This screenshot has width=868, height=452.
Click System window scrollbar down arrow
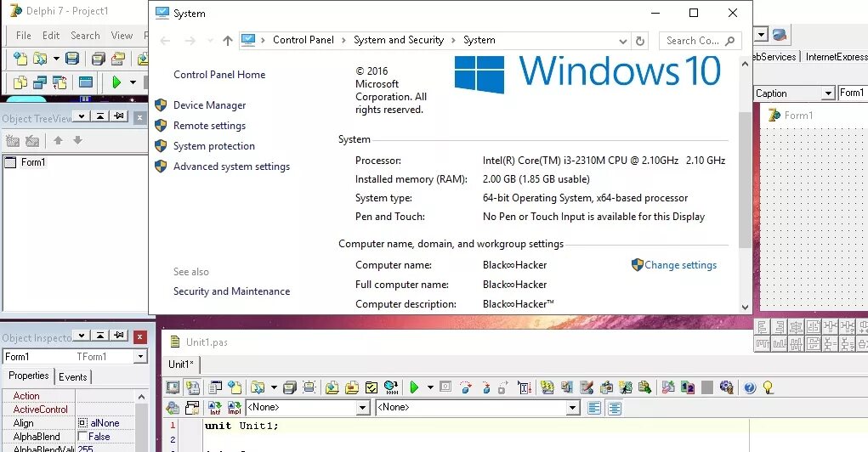click(x=745, y=307)
